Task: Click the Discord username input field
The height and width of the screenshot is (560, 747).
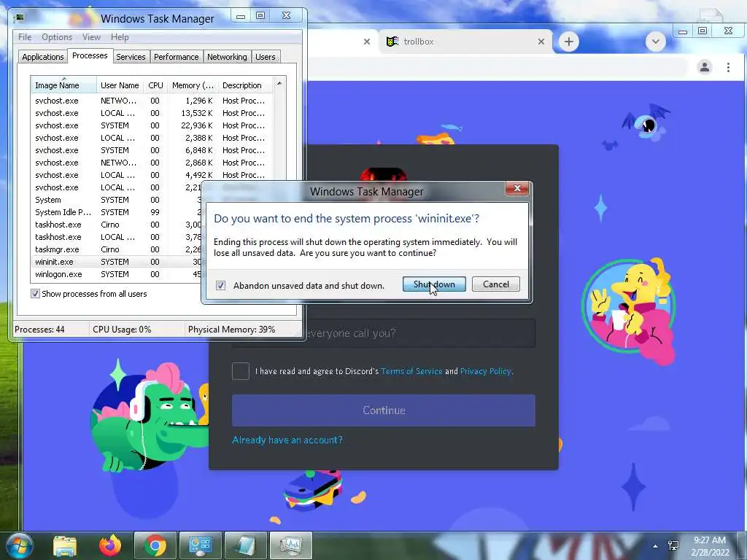Action: [384, 332]
